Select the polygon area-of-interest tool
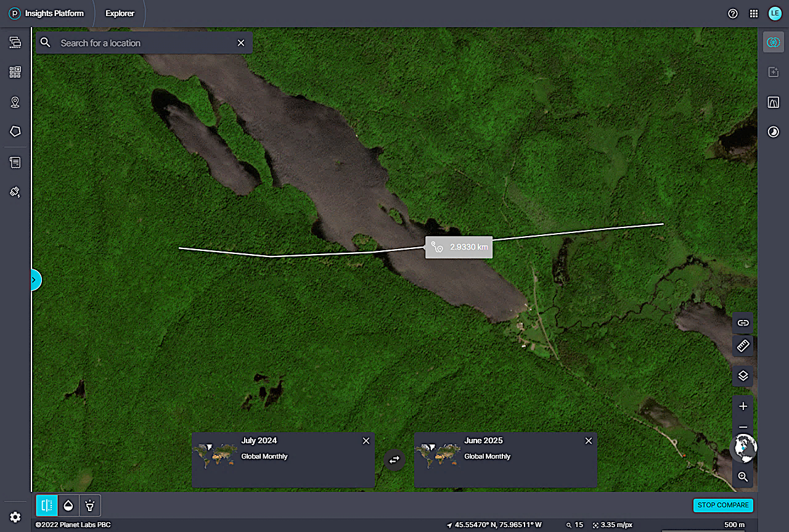The height and width of the screenshot is (532, 789). pyautogui.click(x=15, y=131)
